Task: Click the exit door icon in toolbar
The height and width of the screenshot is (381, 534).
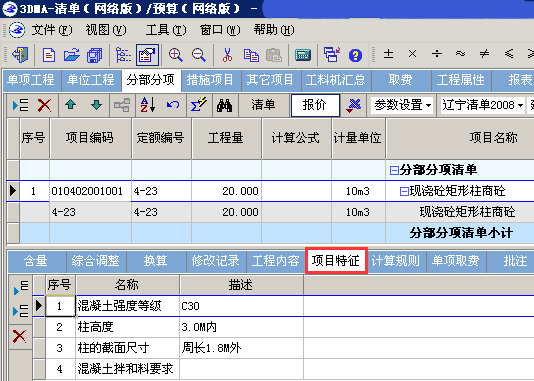Action: coord(20,54)
